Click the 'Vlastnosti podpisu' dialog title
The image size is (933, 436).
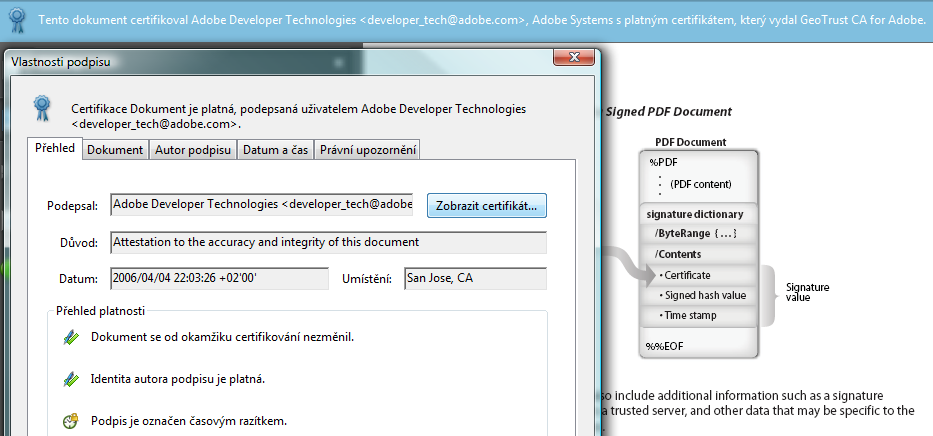61,62
